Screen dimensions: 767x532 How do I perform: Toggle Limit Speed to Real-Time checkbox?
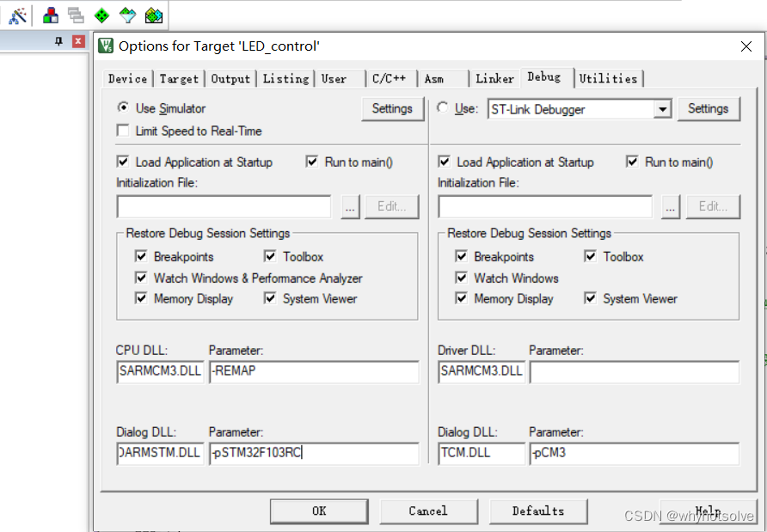[x=123, y=131]
